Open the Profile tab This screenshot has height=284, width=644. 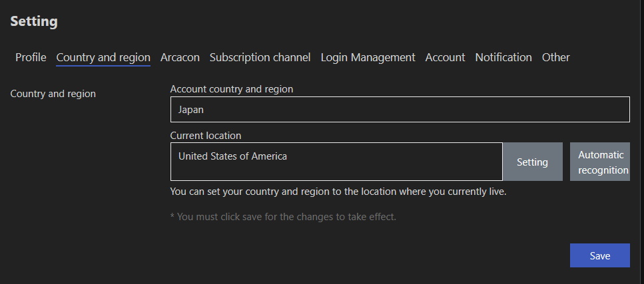31,57
